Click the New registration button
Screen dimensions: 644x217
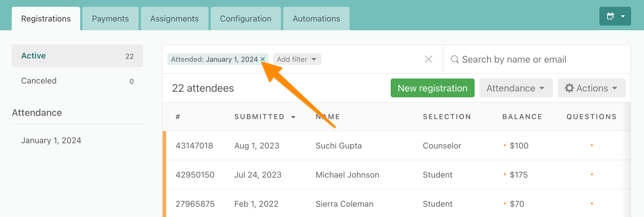[432, 88]
